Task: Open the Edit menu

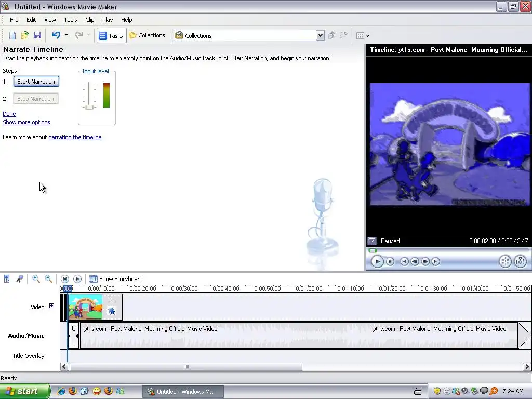Action: tap(31, 20)
